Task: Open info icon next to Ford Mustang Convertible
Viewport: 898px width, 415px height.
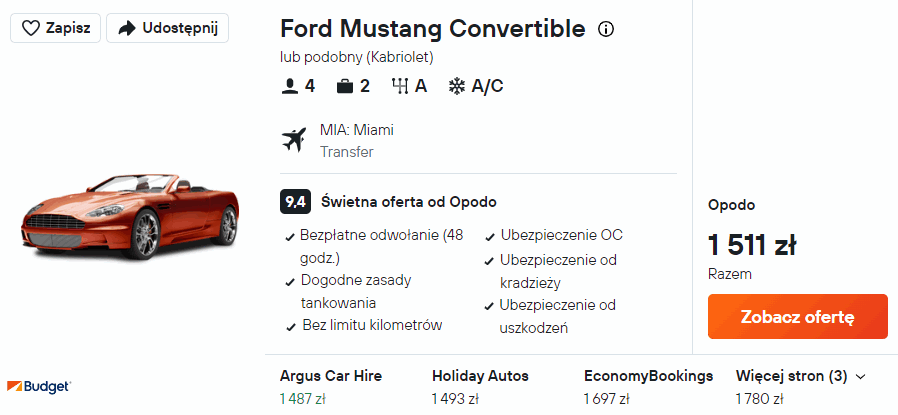Action: click(x=605, y=30)
